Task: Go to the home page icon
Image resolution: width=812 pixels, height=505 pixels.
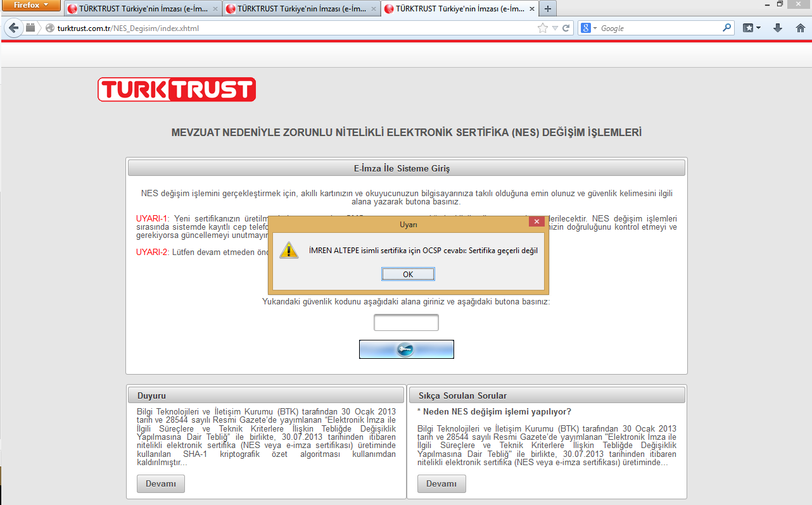Action: [800, 28]
